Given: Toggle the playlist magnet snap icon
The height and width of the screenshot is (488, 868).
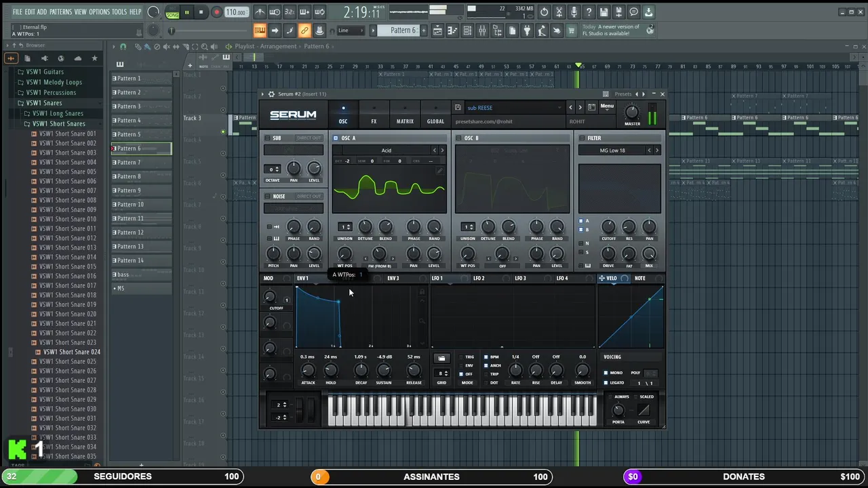Looking at the screenshot, I should click(123, 47).
